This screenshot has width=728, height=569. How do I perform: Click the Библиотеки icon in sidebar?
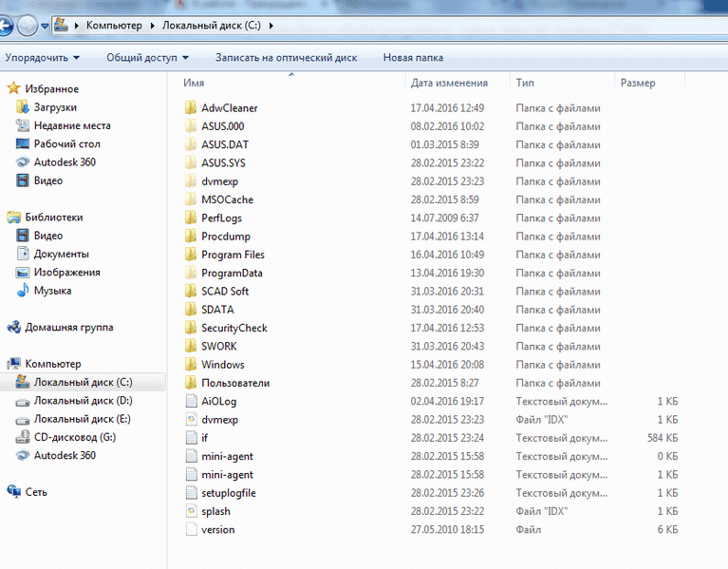click(13, 217)
